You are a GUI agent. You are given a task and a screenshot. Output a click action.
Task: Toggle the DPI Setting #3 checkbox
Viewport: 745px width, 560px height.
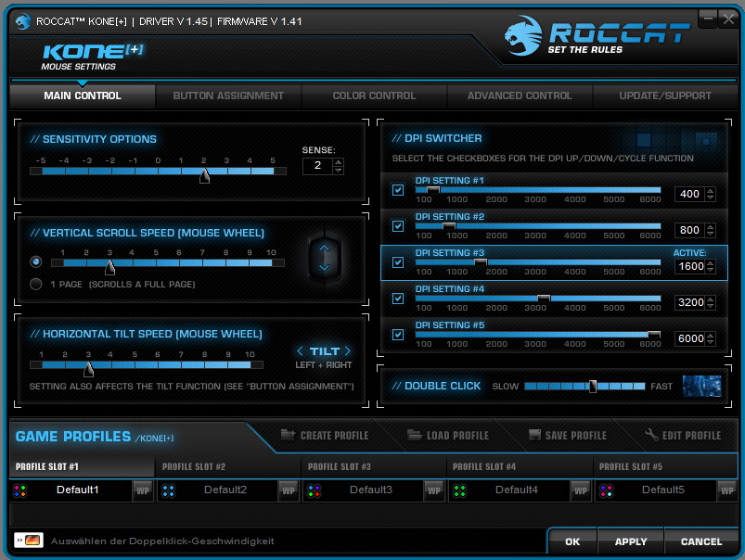pos(398,262)
